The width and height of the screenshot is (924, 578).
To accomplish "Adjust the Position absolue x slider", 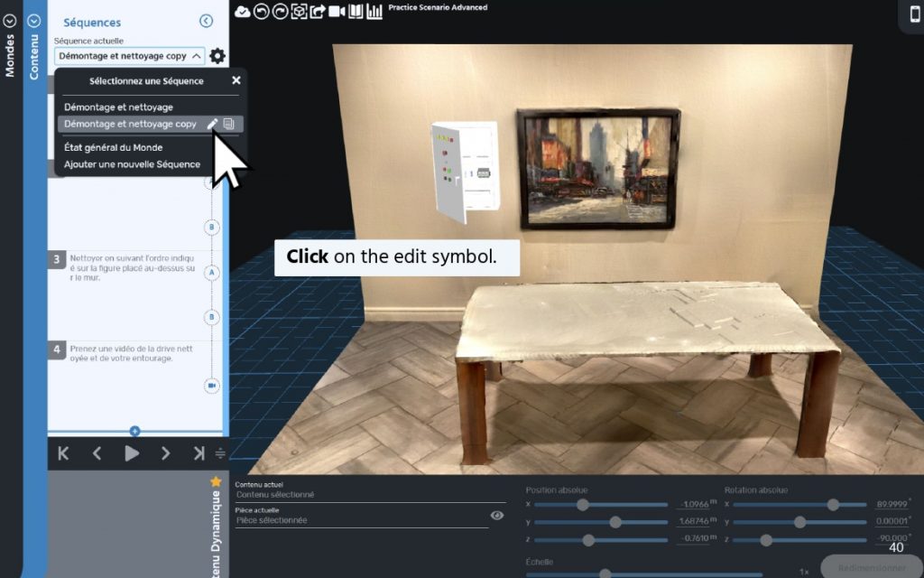I will click(583, 504).
